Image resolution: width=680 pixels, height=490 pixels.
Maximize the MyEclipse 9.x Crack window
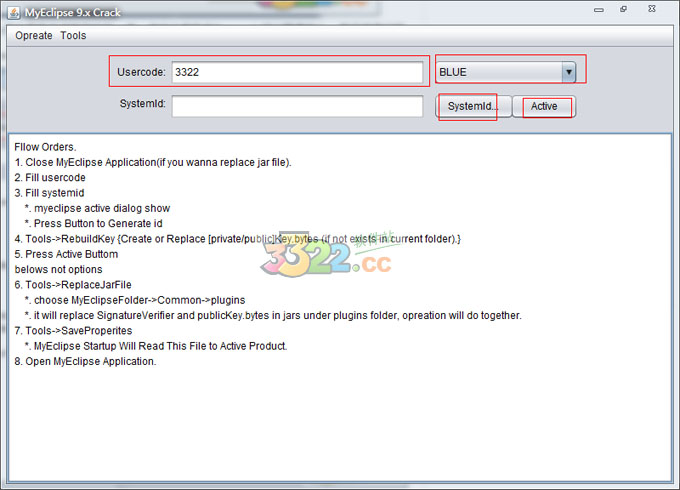(624, 9)
